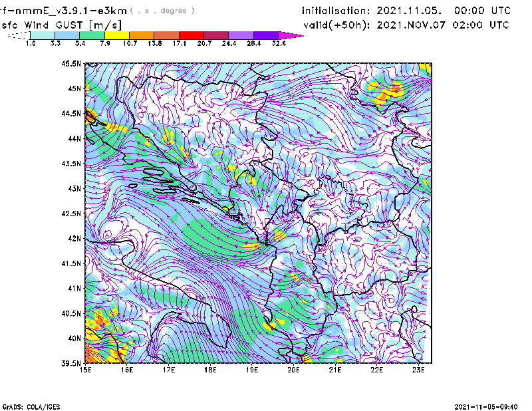Screen dimensions: 532x411
Task: Click the '16E' longitude label
Action: pyautogui.click(x=127, y=370)
